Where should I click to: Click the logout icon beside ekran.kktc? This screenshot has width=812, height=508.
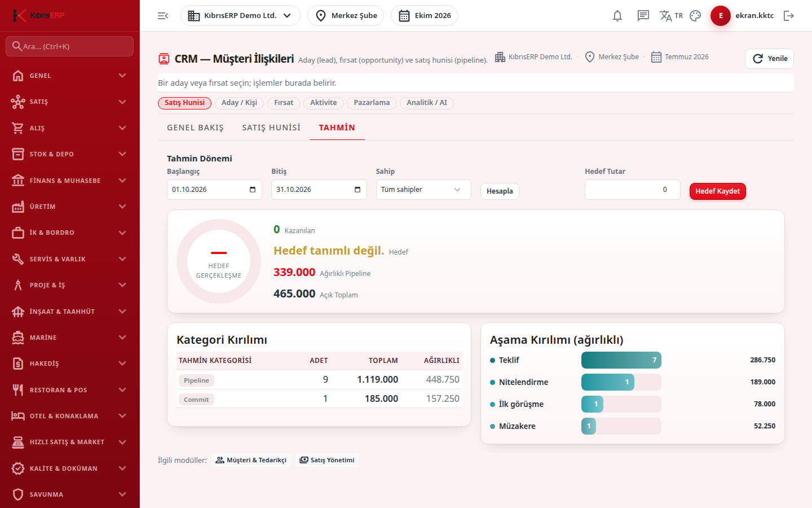(x=789, y=16)
